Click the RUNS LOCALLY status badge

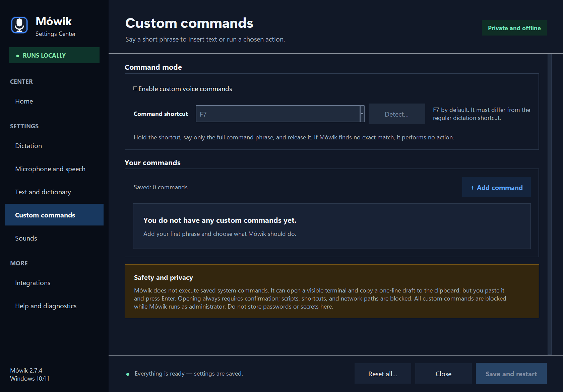coord(54,55)
